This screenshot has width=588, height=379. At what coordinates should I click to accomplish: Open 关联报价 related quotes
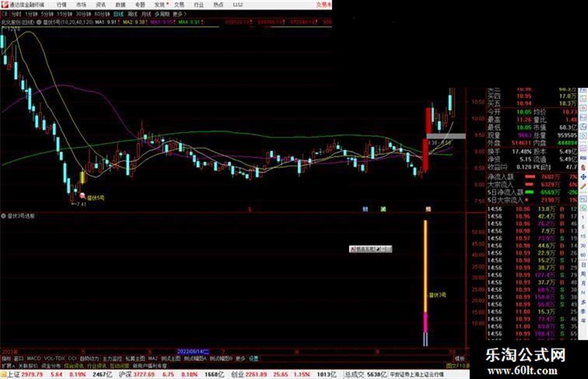pyautogui.click(x=28, y=365)
